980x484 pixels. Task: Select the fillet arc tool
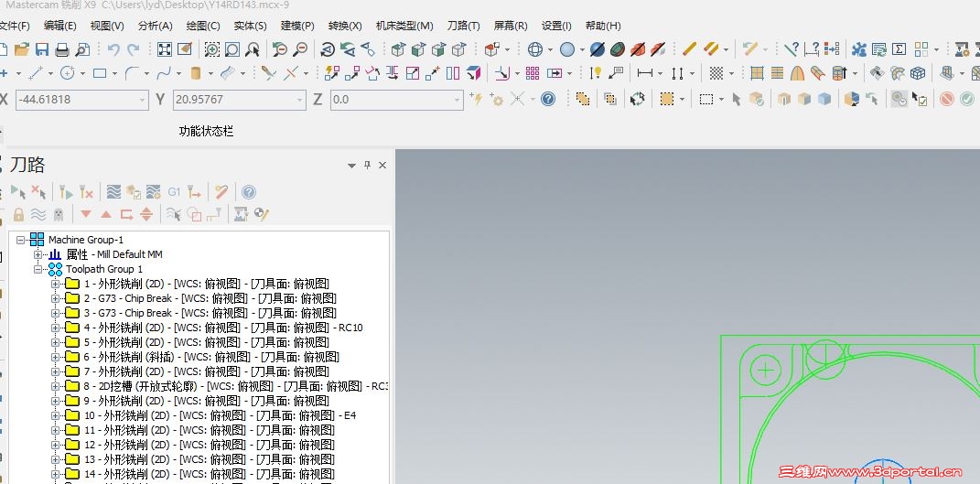pos(132,74)
